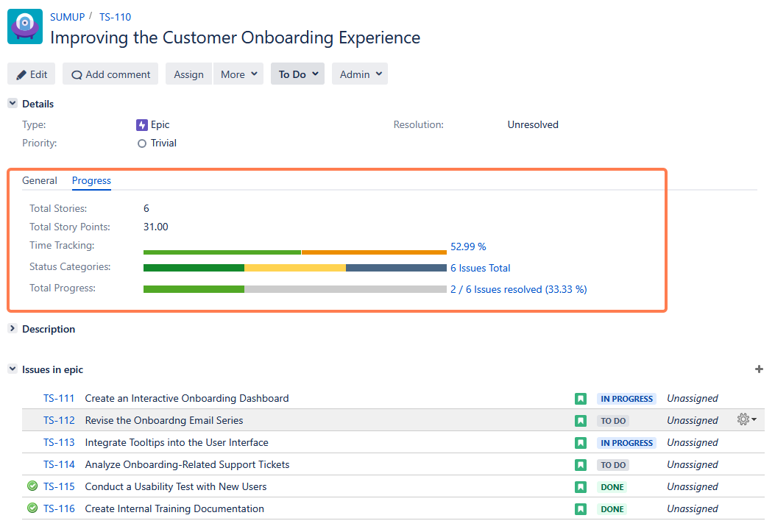
Task: Click the plus icon to add an issue
Action: coord(759,369)
